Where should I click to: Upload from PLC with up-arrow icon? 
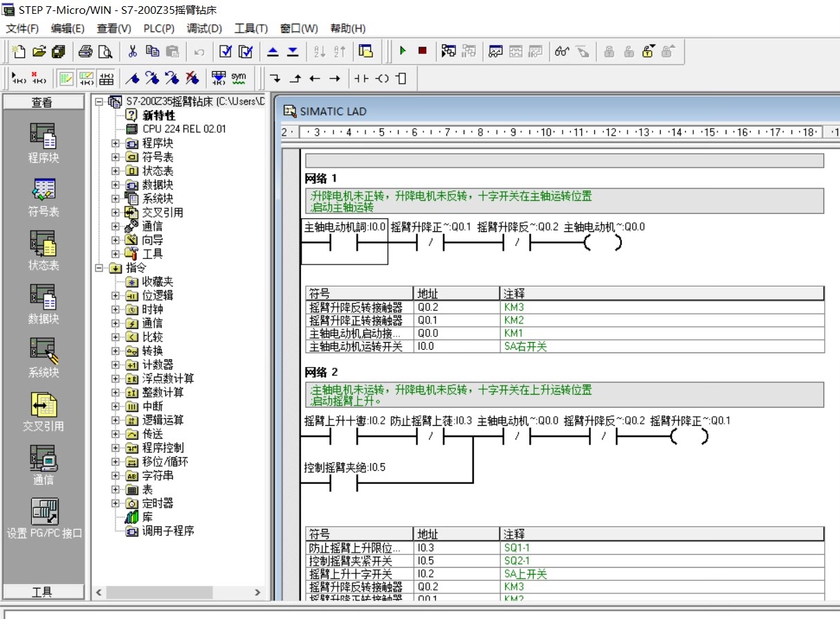[273, 51]
